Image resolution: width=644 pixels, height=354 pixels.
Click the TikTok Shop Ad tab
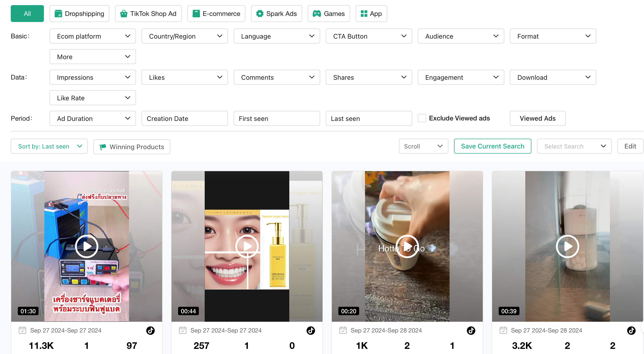[152, 14]
